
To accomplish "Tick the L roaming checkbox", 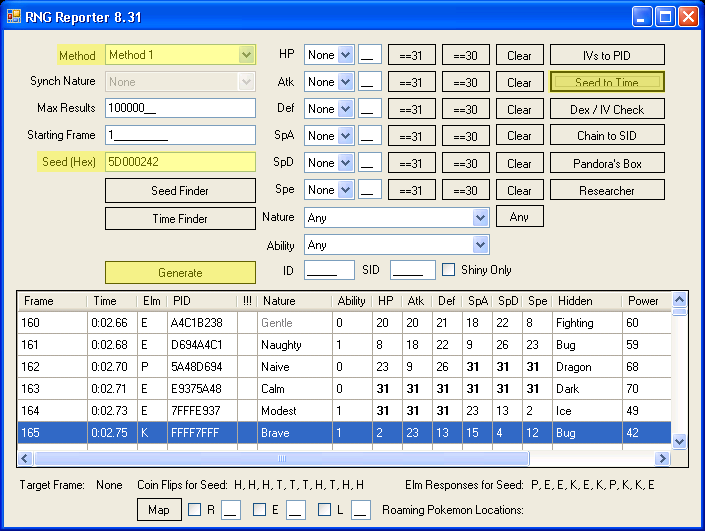I will 325,510.
